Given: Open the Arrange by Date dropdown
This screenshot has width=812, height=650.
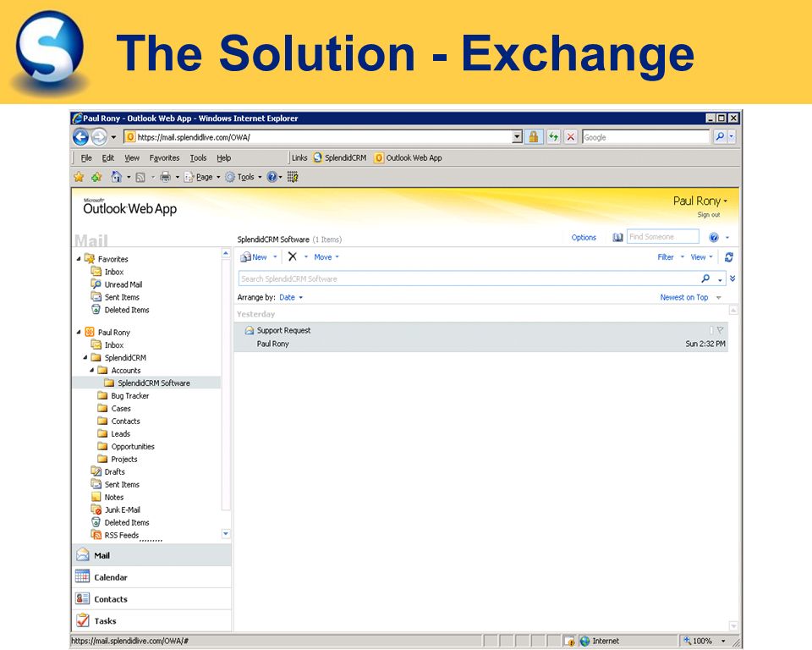Looking at the screenshot, I should 291,297.
